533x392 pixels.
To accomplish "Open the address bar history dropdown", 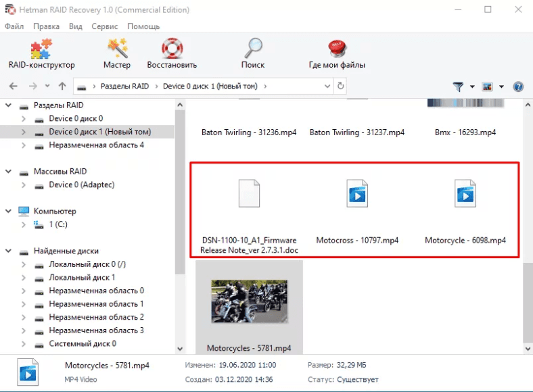I will coord(327,87).
